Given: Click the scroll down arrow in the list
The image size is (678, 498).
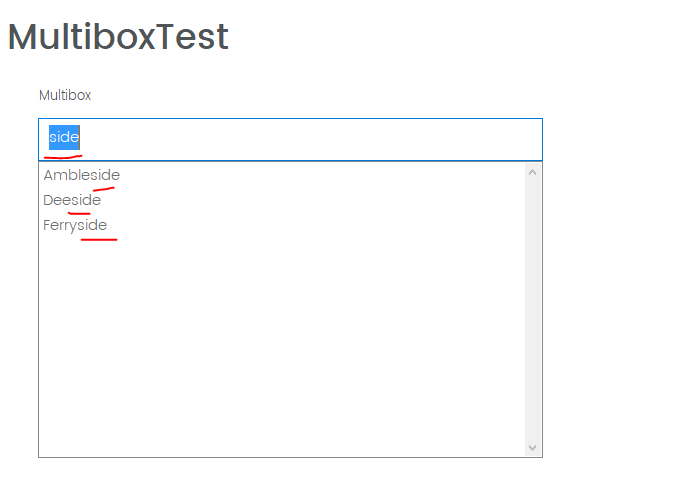Looking at the screenshot, I should pyautogui.click(x=533, y=447).
